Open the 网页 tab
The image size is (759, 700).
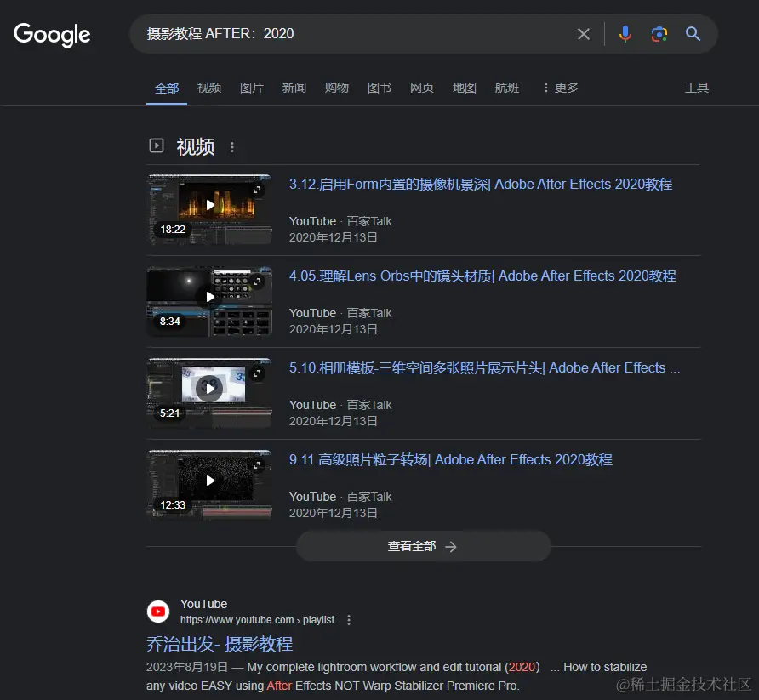pyautogui.click(x=422, y=88)
